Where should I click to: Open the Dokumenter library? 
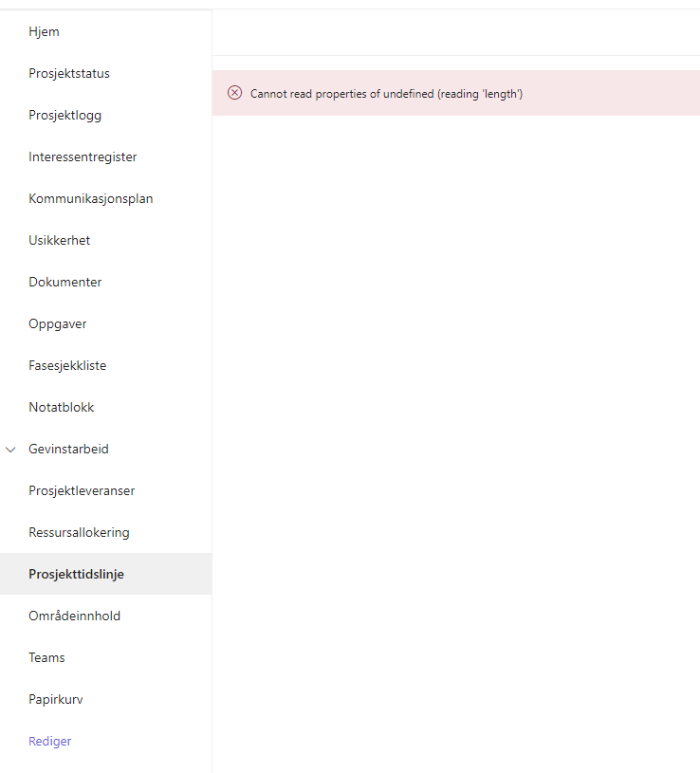[x=64, y=282]
